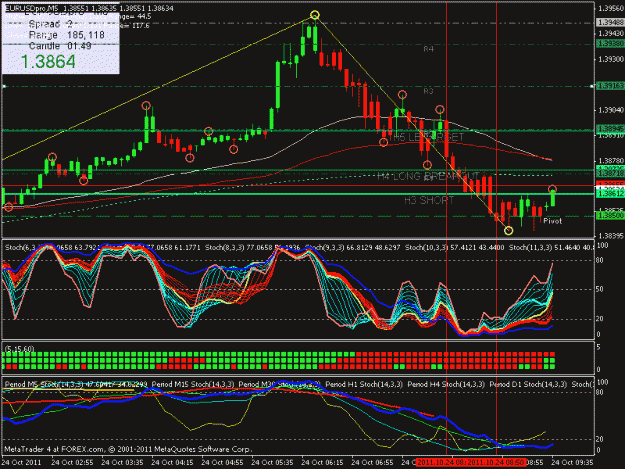Click the Period M5 Stoch(14,3,3) label
The width and height of the screenshot is (625, 469).
[76, 385]
